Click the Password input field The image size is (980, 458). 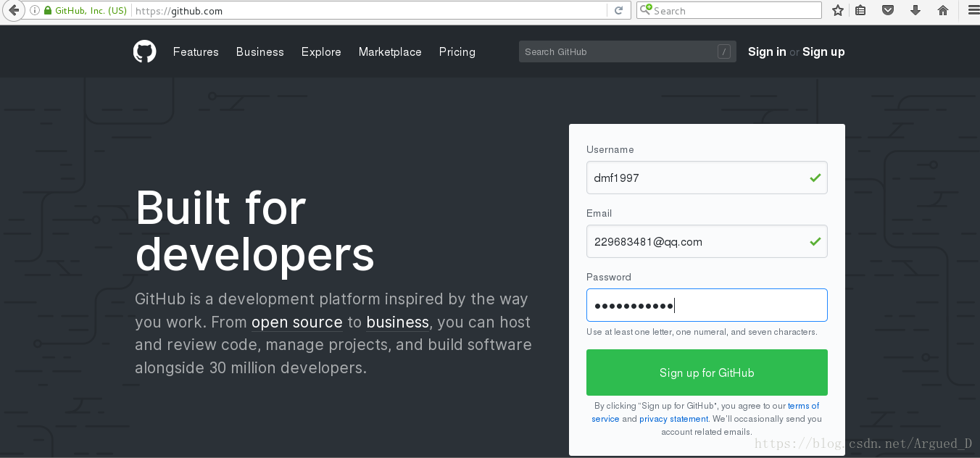click(x=707, y=305)
